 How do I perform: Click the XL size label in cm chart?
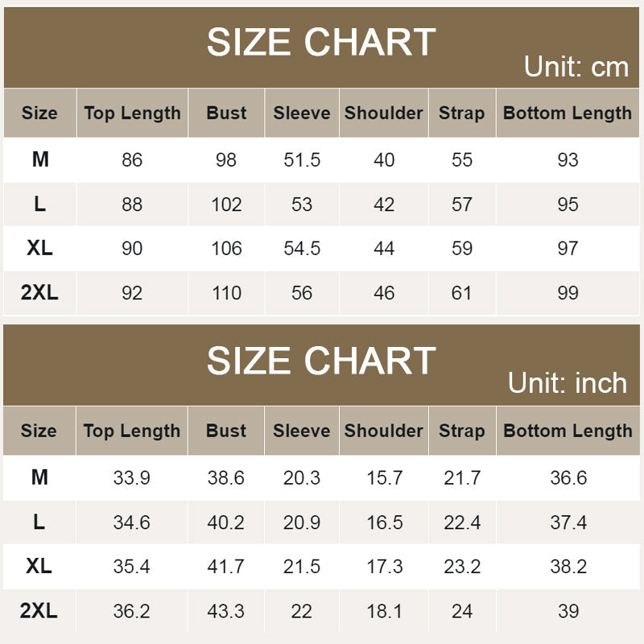pyautogui.click(x=39, y=248)
